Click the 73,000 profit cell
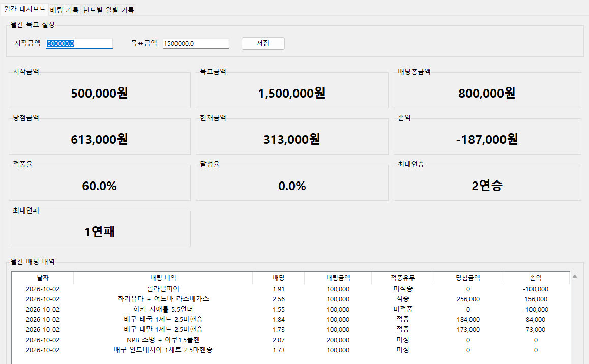The height and width of the screenshot is (364, 589). point(536,330)
